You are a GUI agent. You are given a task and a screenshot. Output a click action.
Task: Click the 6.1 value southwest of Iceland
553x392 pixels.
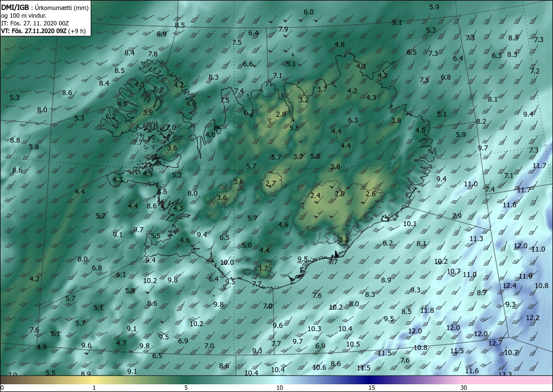121,274
